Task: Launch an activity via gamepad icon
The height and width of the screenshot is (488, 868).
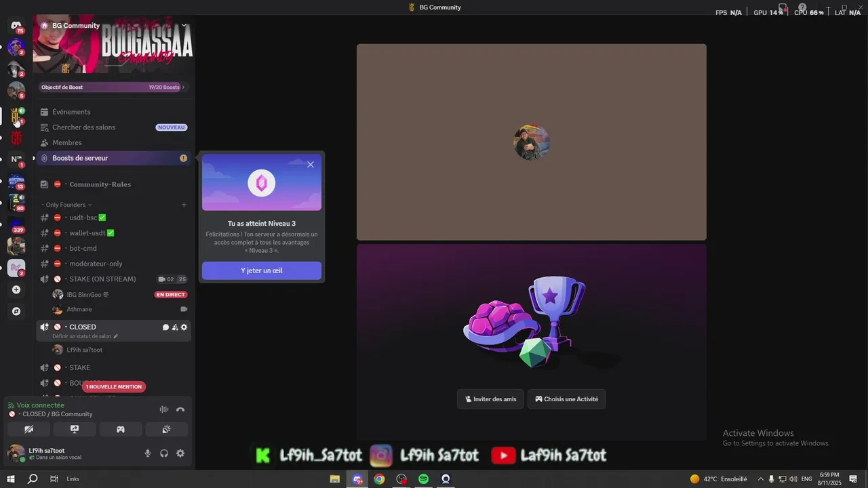Action: pyautogui.click(x=121, y=429)
